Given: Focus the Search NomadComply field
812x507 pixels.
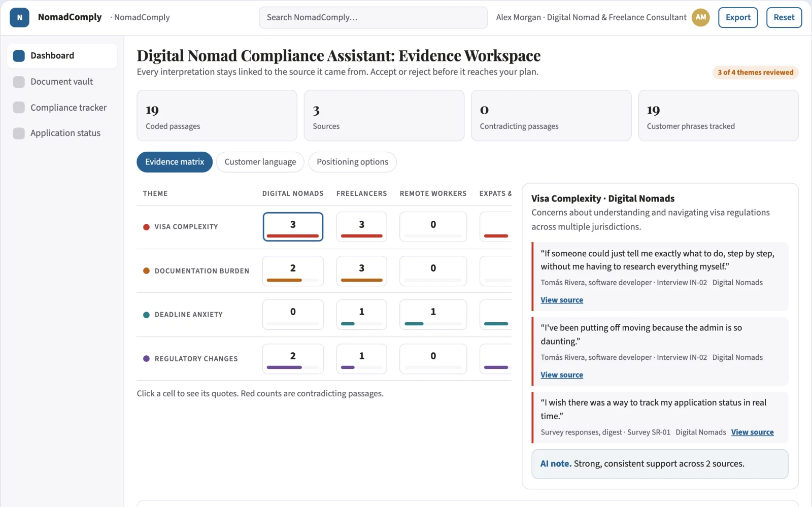Looking at the screenshot, I should click(373, 17).
